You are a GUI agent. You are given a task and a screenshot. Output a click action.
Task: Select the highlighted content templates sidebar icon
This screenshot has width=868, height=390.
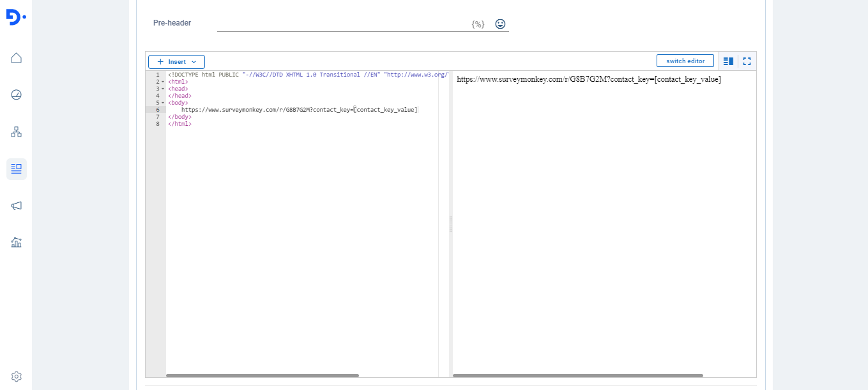click(x=17, y=169)
